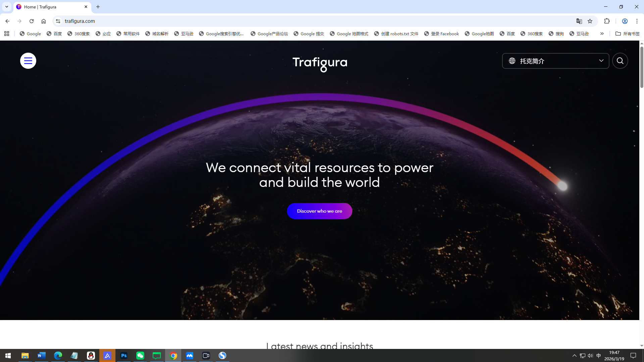Toggle the 中 input method indicator
Screen dimensions: 644x362
point(598,356)
